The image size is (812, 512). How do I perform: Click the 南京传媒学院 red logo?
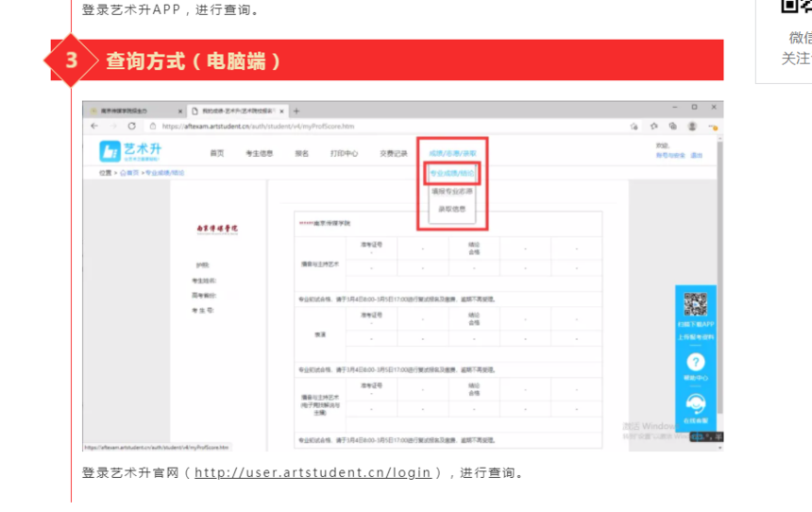click(217, 229)
